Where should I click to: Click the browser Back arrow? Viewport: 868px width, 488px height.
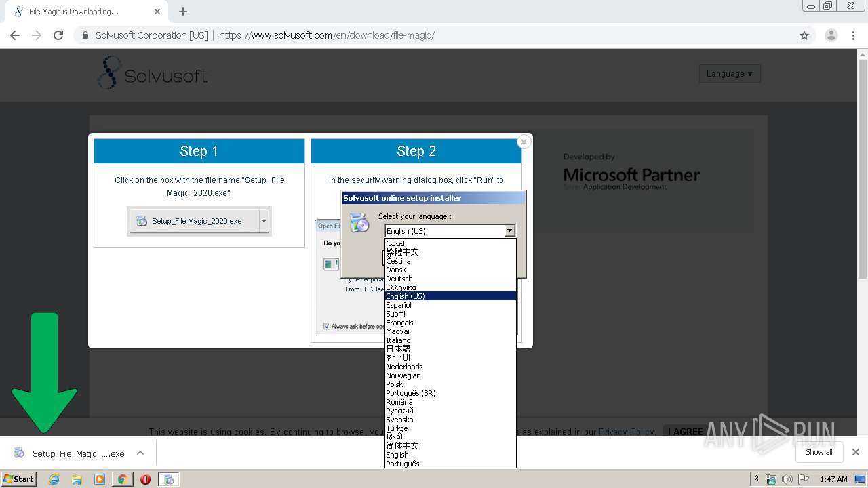point(15,35)
